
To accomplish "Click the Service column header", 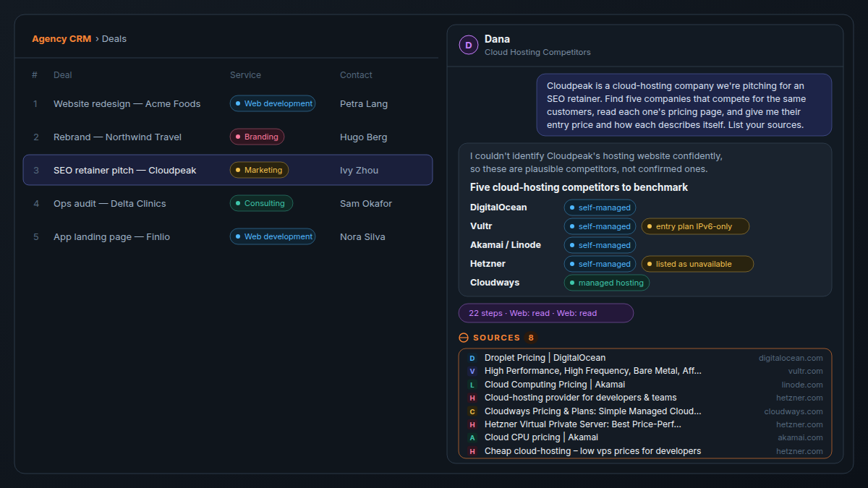I will (245, 75).
